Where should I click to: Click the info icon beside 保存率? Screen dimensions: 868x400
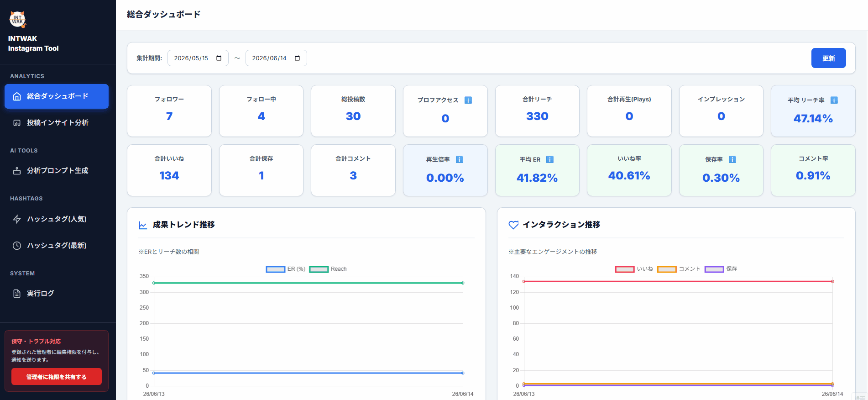732,159
